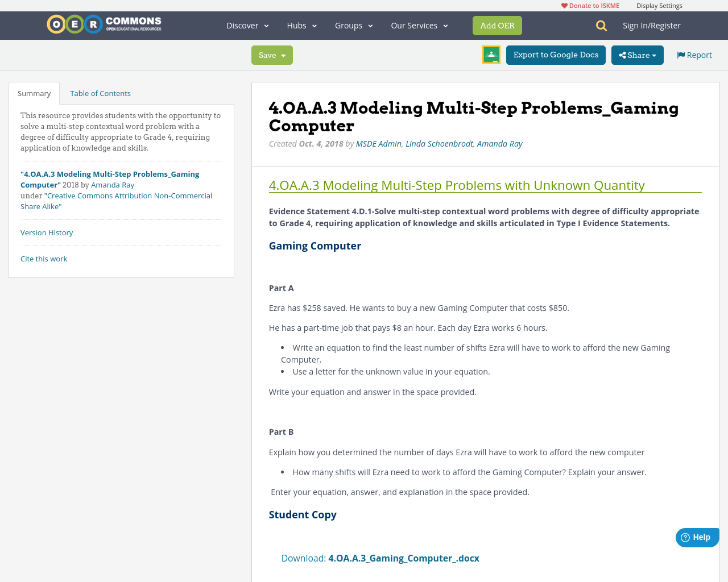Click the heart icon next to Donate to ISKME
The width and height of the screenshot is (728, 582).
pos(564,5)
